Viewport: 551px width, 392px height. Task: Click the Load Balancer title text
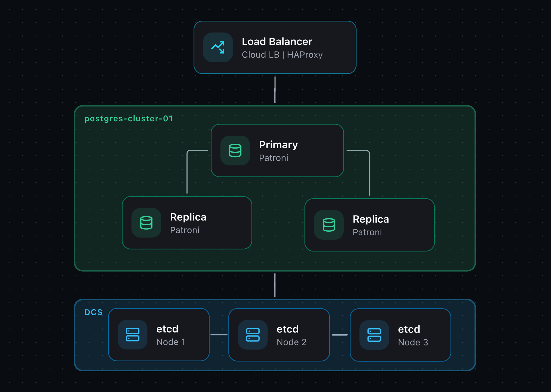point(277,42)
